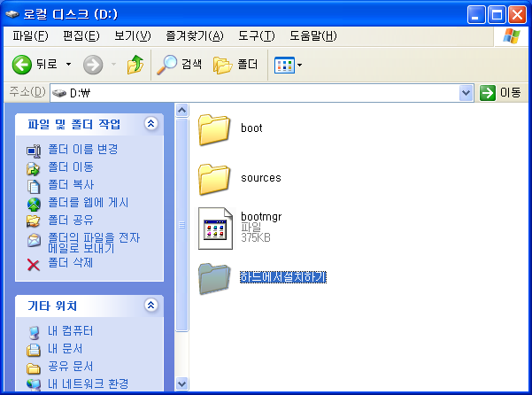Screen dimensions: 532x395
Task: Go up one folder level icon
Action: pyautogui.click(x=135, y=65)
